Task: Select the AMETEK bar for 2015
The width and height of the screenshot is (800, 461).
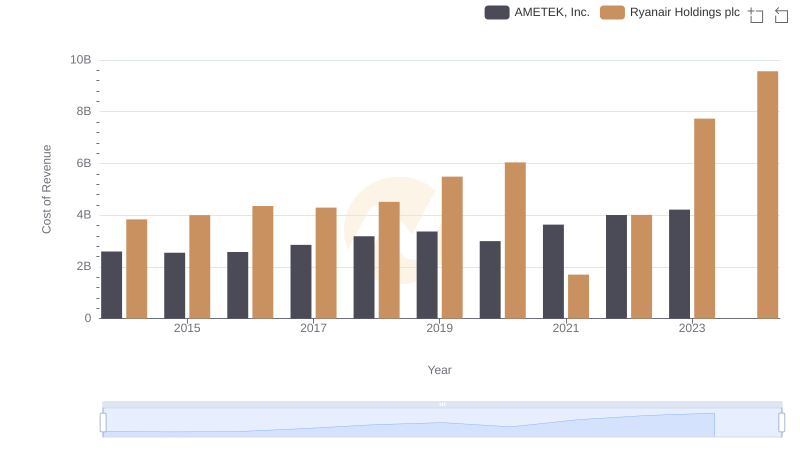Action: coord(174,286)
